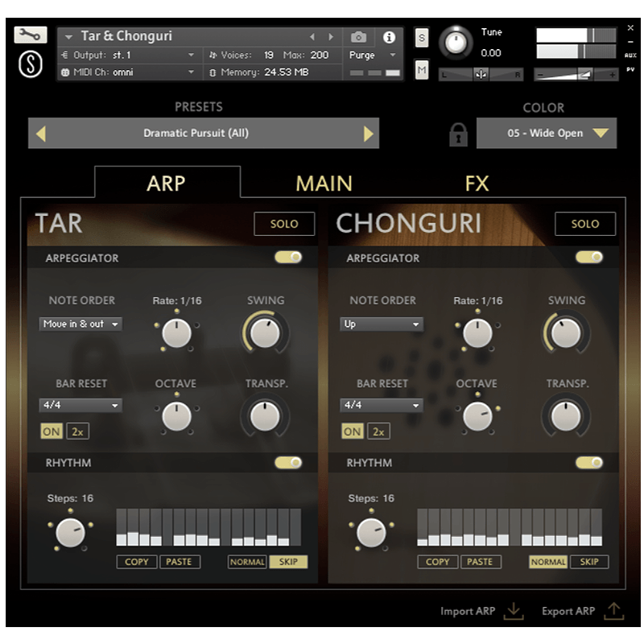
Task: Expand the Tar & Chonguri instrument name menu
Action: (68, 37)
